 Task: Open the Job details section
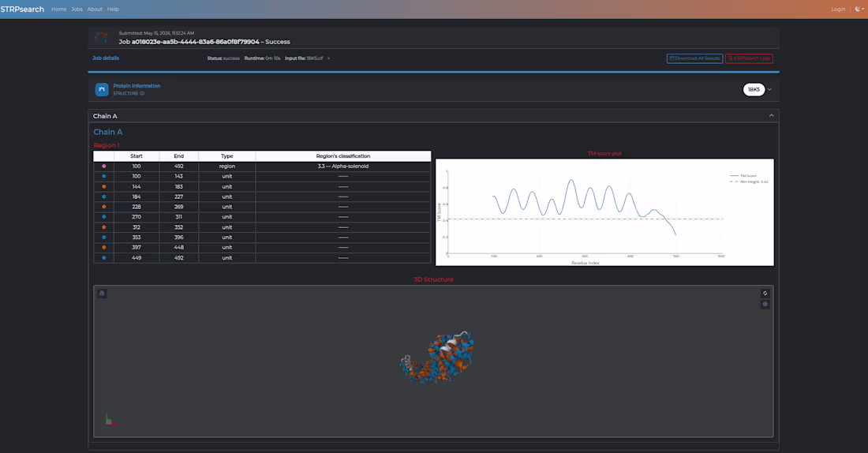106,58
